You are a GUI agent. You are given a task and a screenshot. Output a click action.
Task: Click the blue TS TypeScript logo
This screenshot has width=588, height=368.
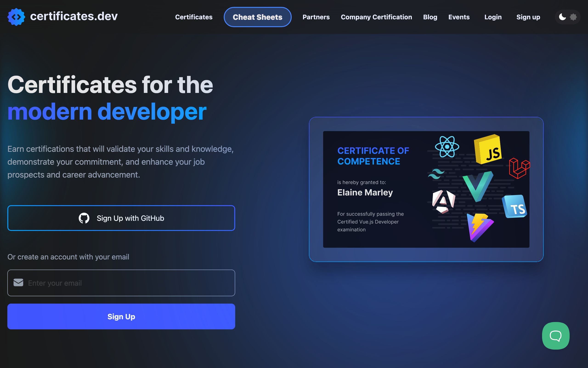pos(514,206)
